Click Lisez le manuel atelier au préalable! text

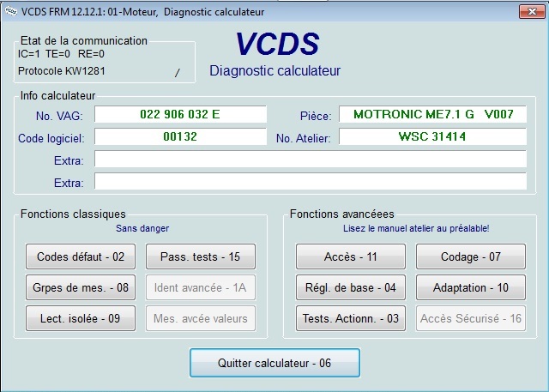416,228
